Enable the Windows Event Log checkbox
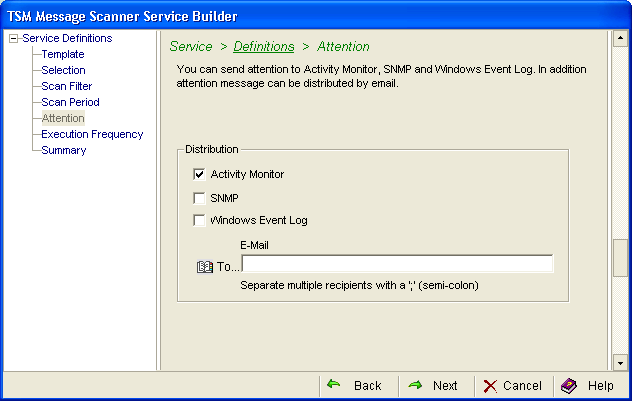This screenshot has height=401, width=632. click(199, 220)
